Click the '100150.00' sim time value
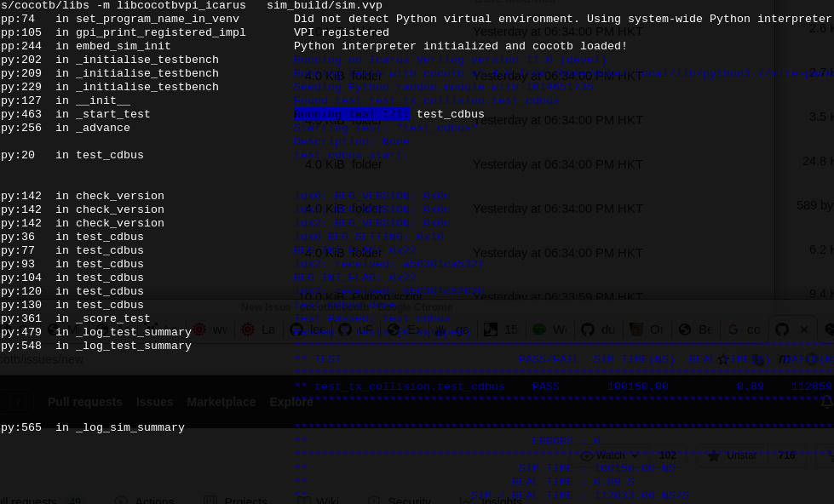 click(x=638, y=387)
